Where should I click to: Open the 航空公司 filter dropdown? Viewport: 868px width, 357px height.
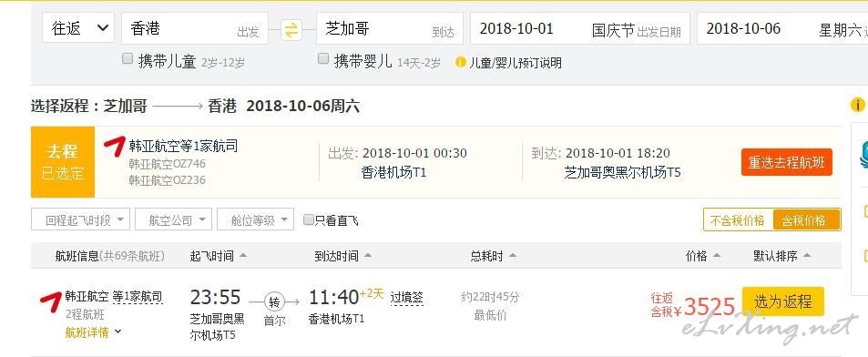pyautogui.click(x=174, y=219)
